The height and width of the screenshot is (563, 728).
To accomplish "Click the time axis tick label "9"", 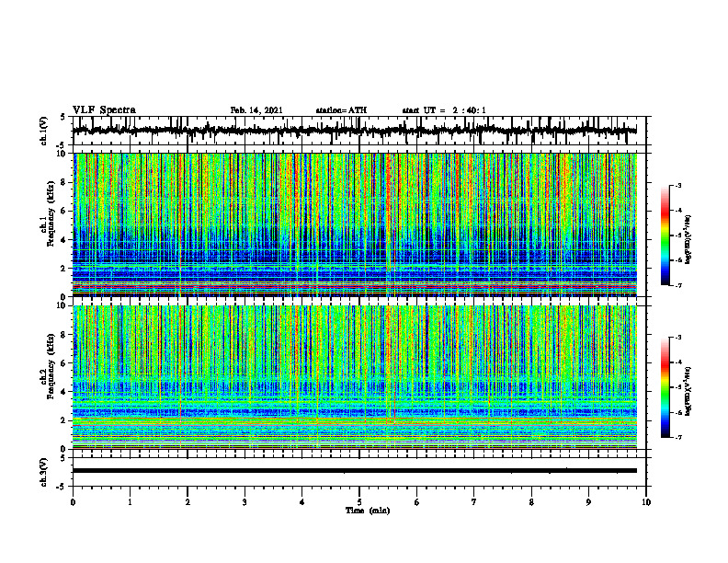I will [x=588, y=502].
